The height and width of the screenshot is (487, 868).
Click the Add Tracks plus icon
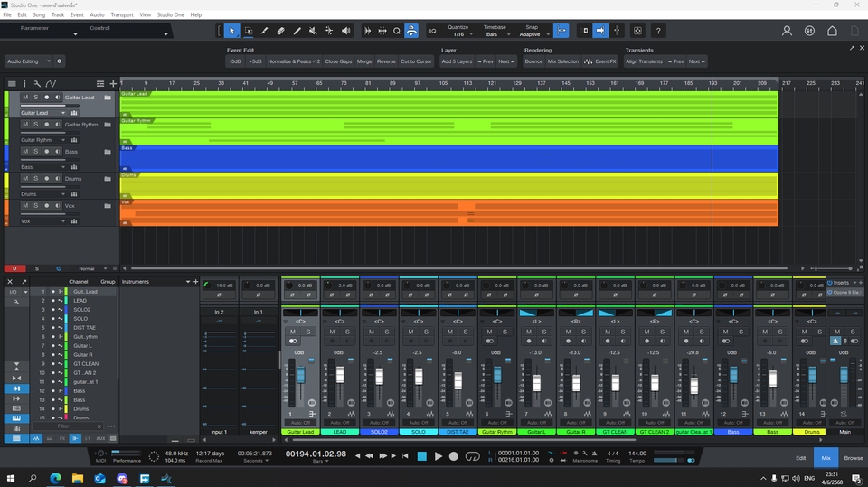tap(113, 83)
